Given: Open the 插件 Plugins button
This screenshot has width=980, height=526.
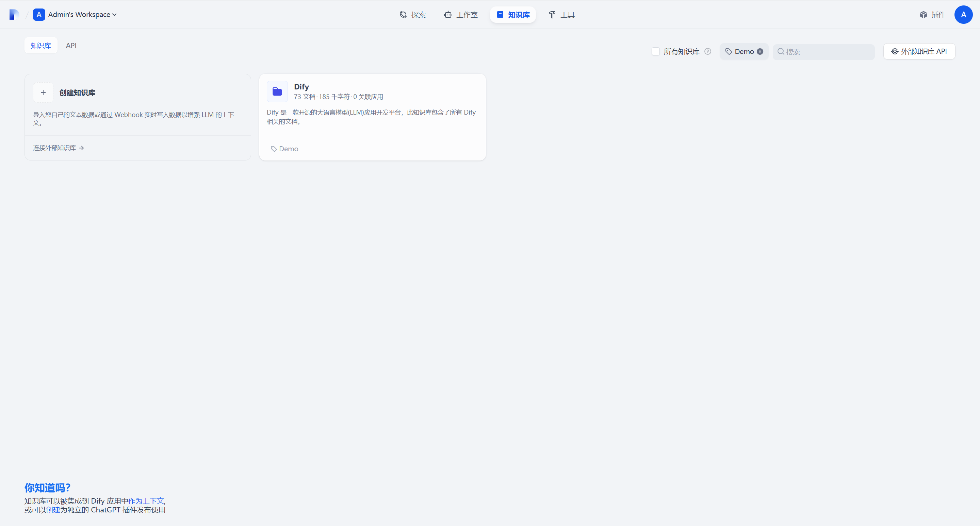Looking at the screenshot, I should [x=932, y=14].
